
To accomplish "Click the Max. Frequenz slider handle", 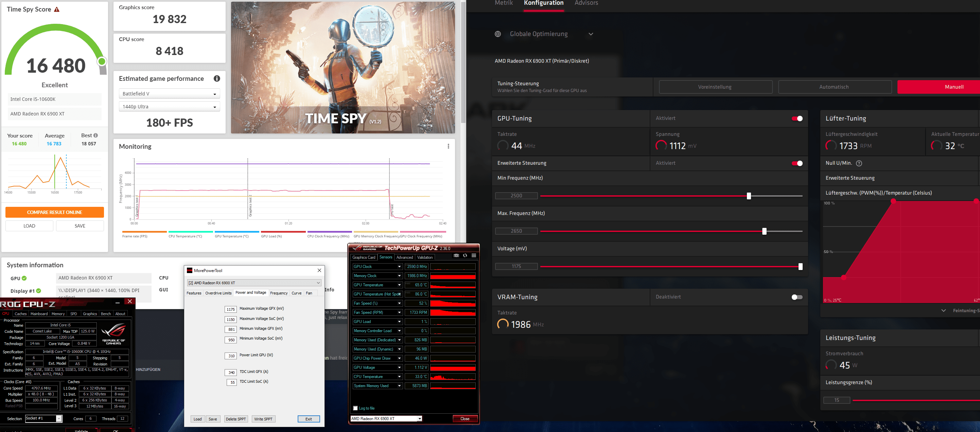I will pyautogui.click(x=764, y=231).
